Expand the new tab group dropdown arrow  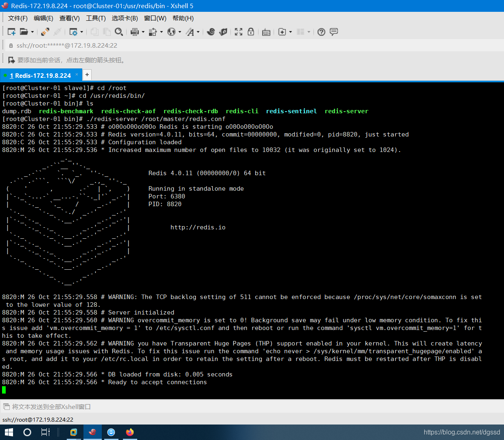[290, 32]
